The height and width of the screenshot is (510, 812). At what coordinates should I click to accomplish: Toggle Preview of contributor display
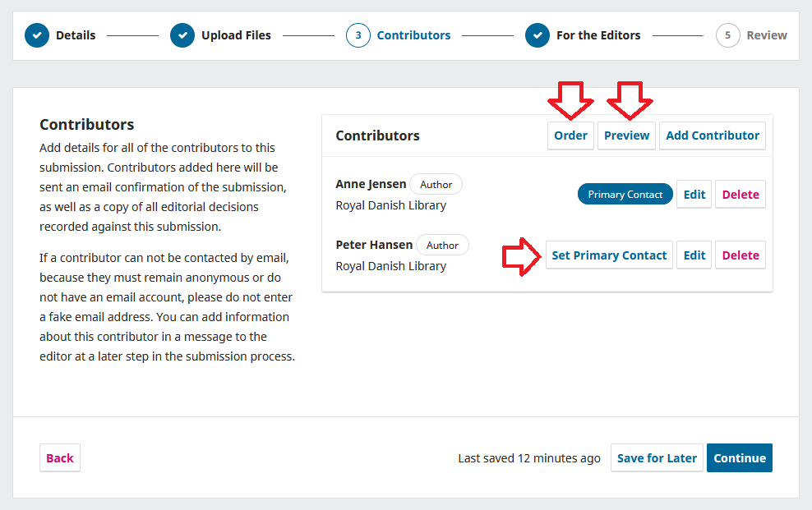click(x=626, y=136)
